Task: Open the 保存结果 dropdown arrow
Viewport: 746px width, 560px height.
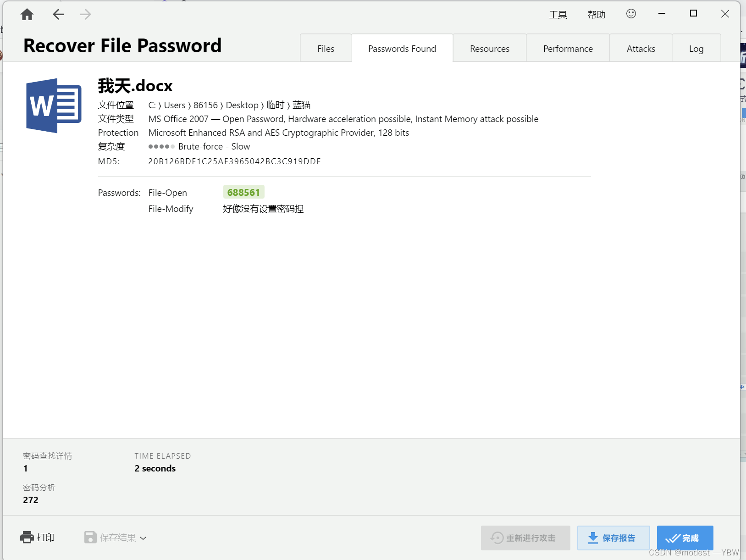Action: pyautogui.click(x=143, y=538)
